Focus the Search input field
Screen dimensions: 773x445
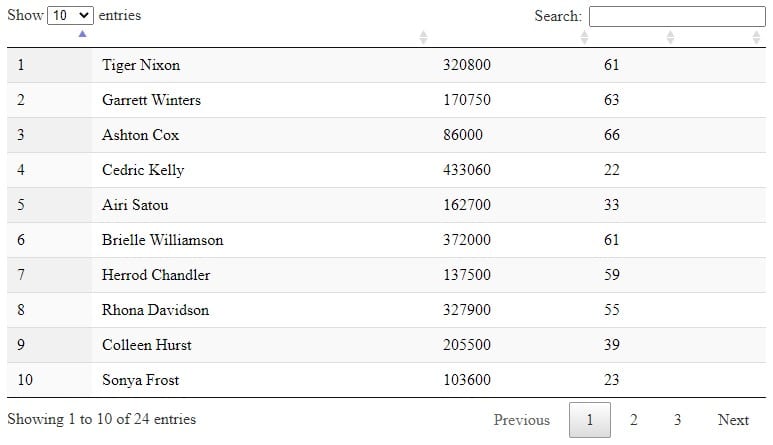(x=677, y=16)
